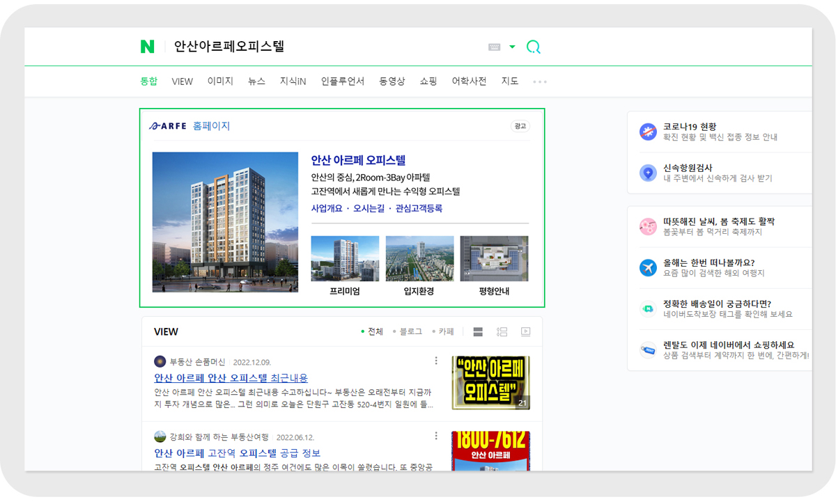The width and height of the screenshot is (836, 504).
Task: Open 따뜻해진 날씨, 봄 축제도 활짝
Action: click(719, 221)
